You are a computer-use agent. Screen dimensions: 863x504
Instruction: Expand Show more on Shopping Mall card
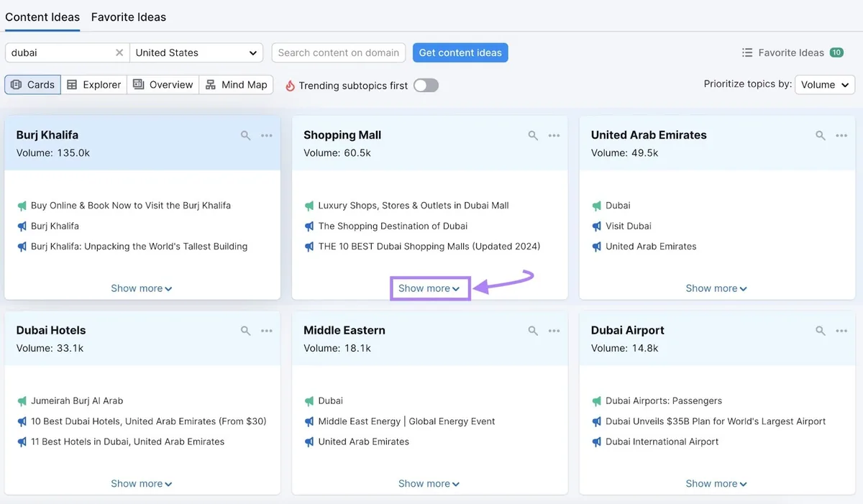tap(429, 288)
